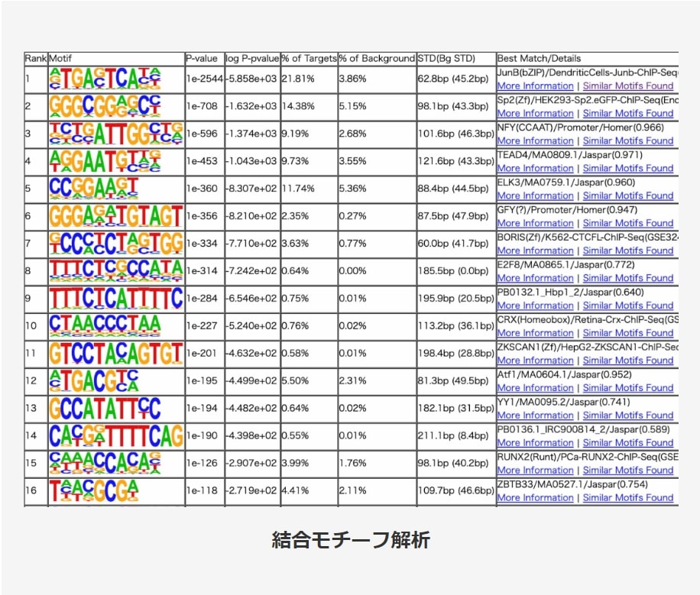Select the rank 9 TTTCTCATTTTC motif logo
The image size is (700, 595).
pos(116,299)
